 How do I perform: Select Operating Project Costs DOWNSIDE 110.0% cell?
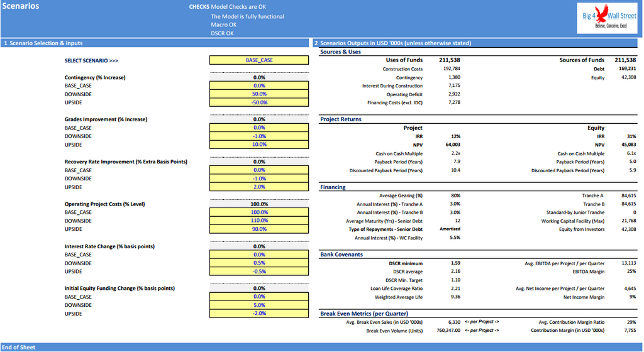[258, 221]
